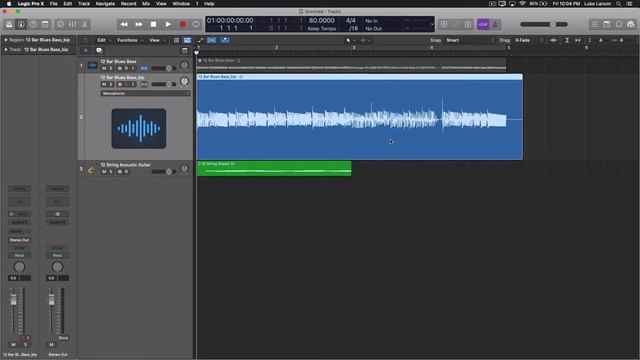Open the Drag mode dropdown showing X-Fade
Screen dimensions: 640x360
(529, 40)
